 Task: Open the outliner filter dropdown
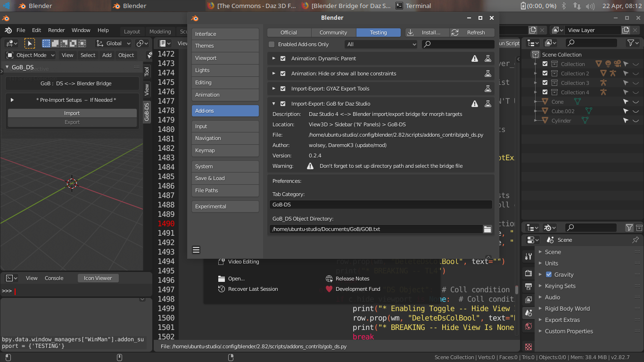(632, 43)
